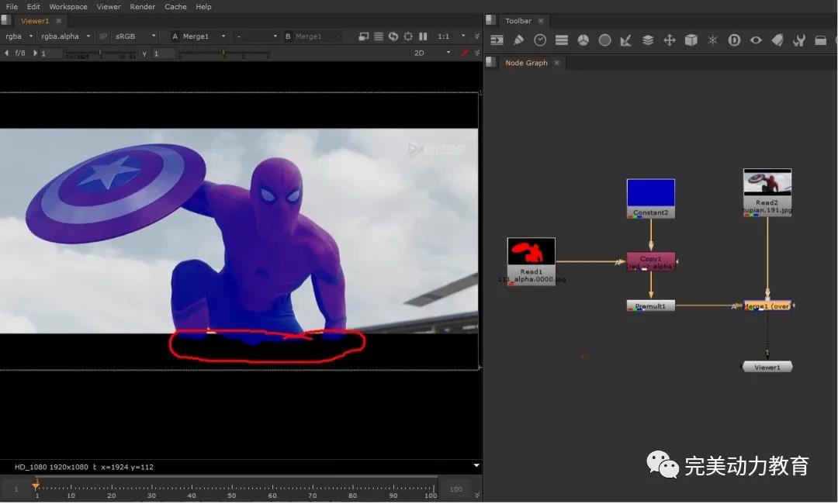Open the Cache menu
838x504 pixels.
point(176,6)
